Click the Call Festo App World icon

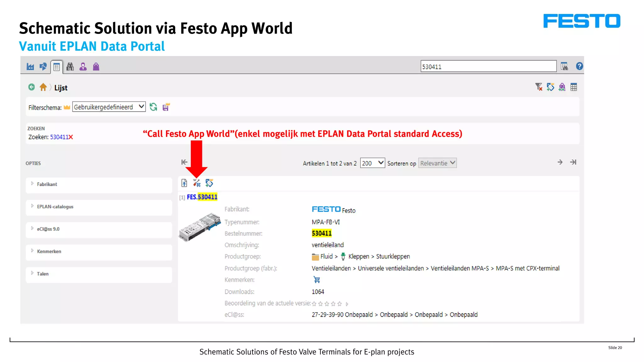(197, 183)
